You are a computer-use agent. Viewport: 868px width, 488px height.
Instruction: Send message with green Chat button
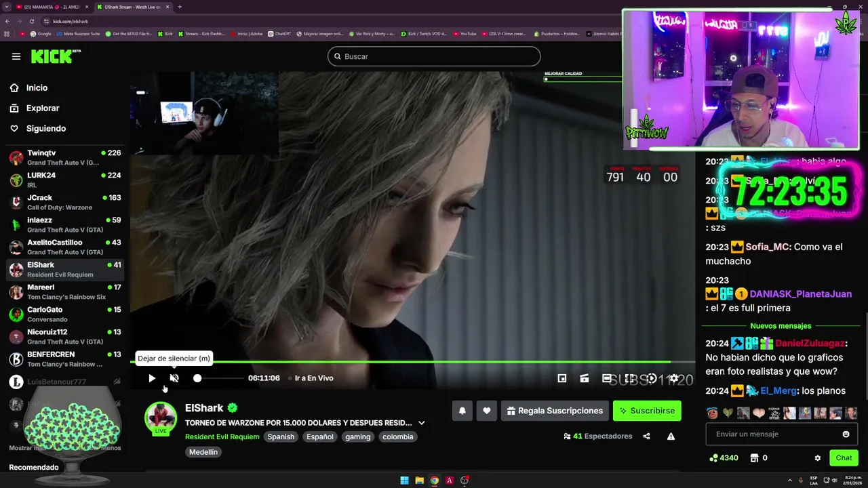point(844,458)
